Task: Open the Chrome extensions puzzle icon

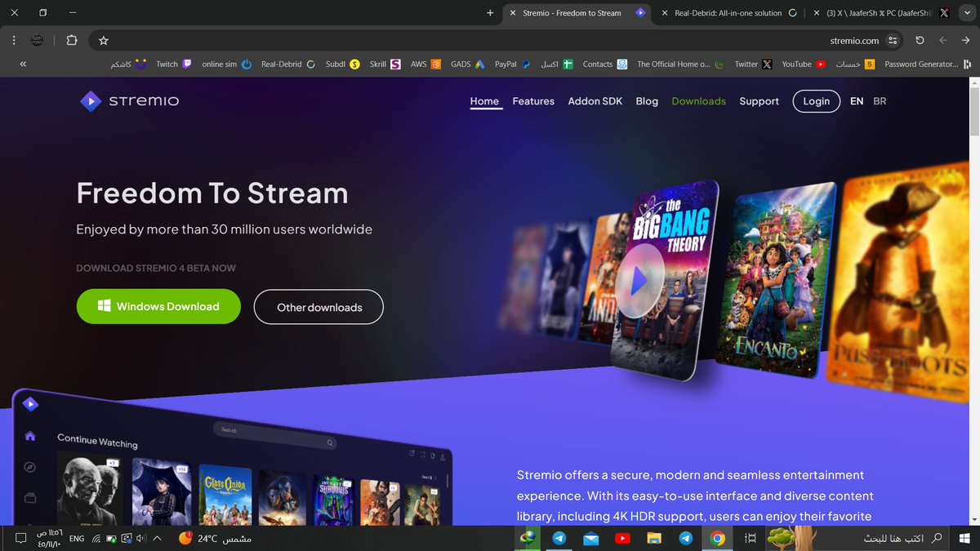Action: (x=71, y=40)
